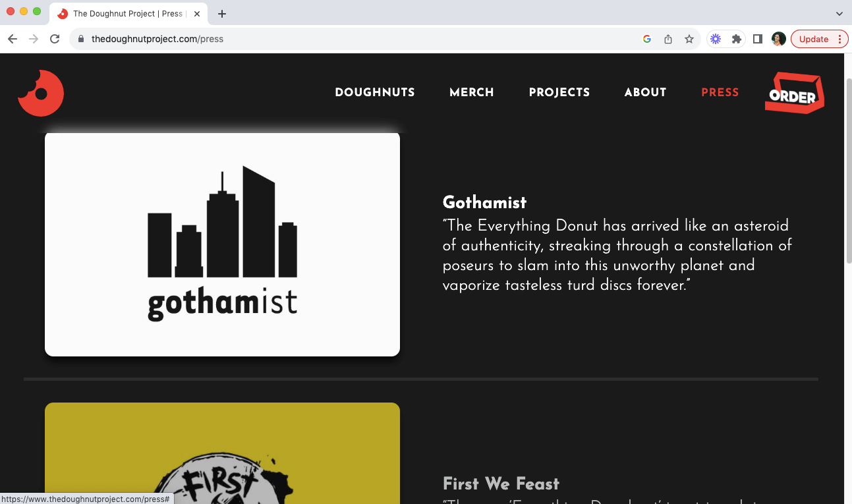Expand the tab search chevron
Screen dimensions: 852x504
point(839,13)
